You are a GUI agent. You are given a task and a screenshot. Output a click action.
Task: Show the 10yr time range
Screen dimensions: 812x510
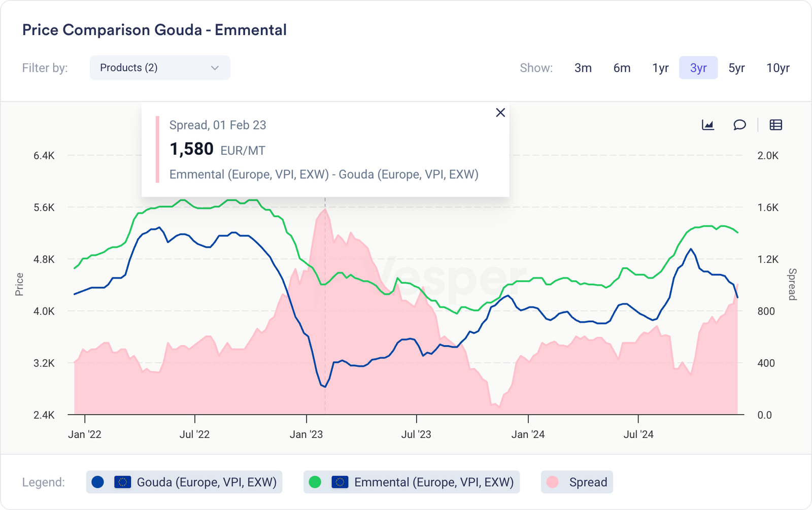coord(777,68)
